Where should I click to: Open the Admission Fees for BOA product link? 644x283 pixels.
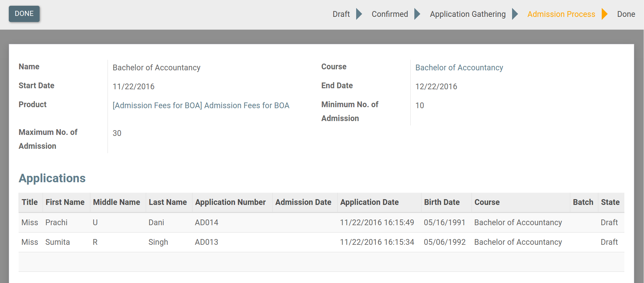point(201,105)
